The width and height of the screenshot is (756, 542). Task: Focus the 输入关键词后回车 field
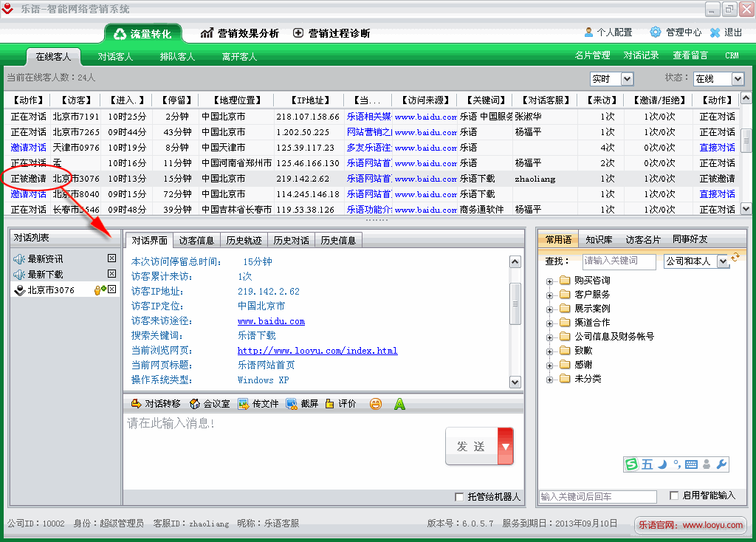click(598, 497)
